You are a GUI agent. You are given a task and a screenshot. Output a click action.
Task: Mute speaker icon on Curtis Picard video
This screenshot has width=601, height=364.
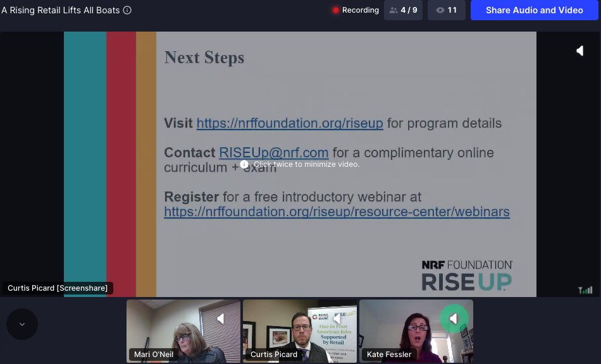[337, 318]
